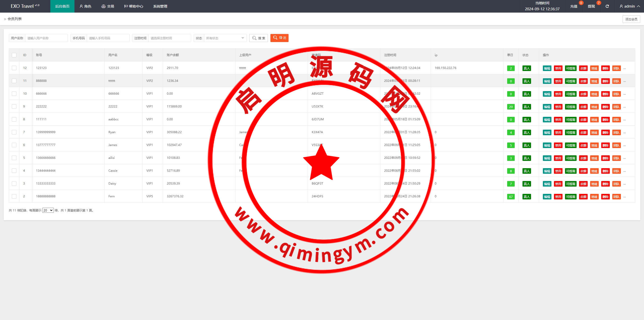Open the 交易 menu in top navigation
Image resolution: width=644 pixels, height=320 pixels.
108,6
